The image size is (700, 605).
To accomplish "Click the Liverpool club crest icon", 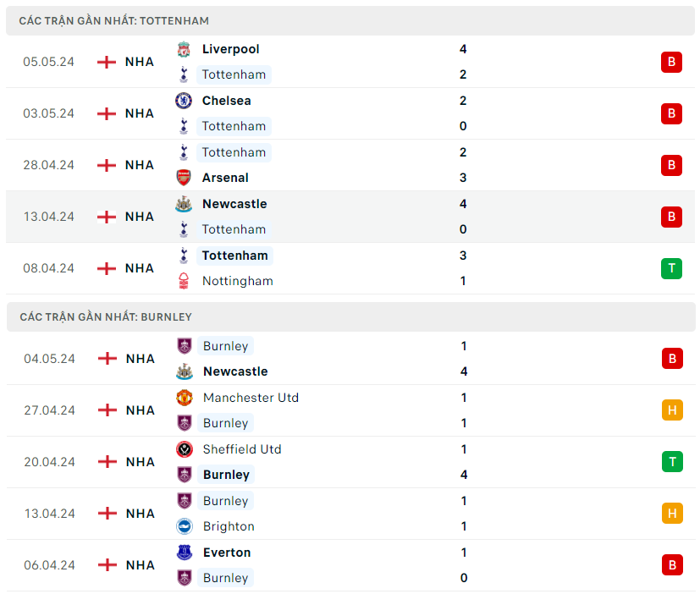I will (184, 49).
